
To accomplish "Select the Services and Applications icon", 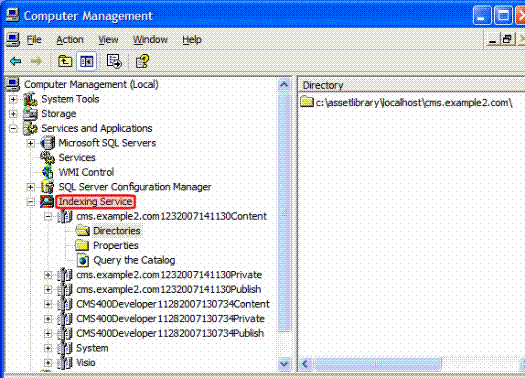I will pos(30,128).
